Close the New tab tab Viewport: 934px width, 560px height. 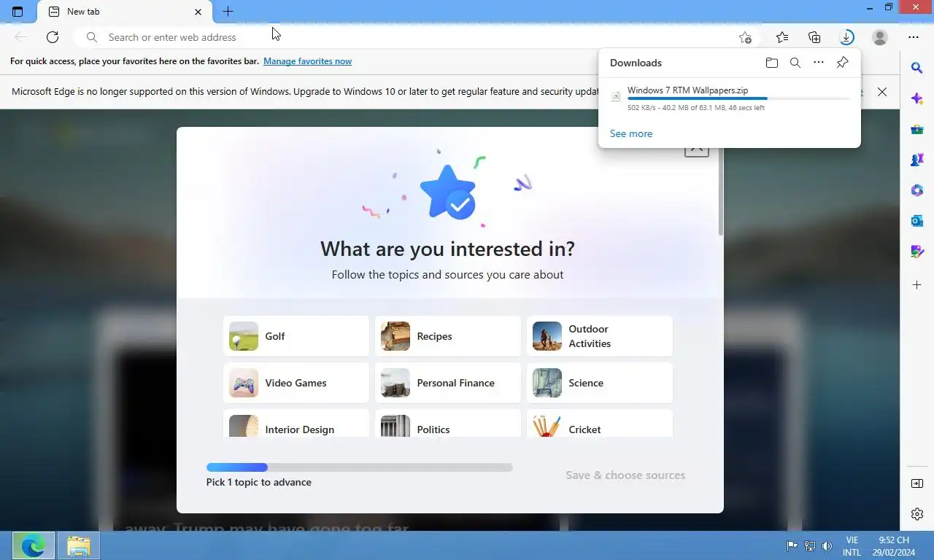pyautogui.click(x=198, y=12)
